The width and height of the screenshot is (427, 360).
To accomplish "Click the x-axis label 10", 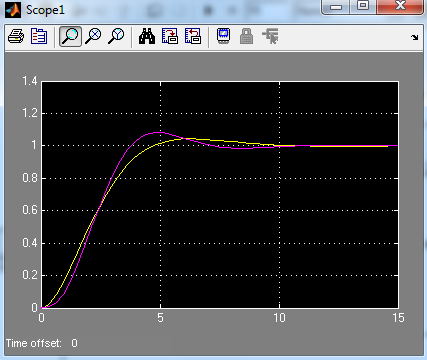I will point(279,318).
